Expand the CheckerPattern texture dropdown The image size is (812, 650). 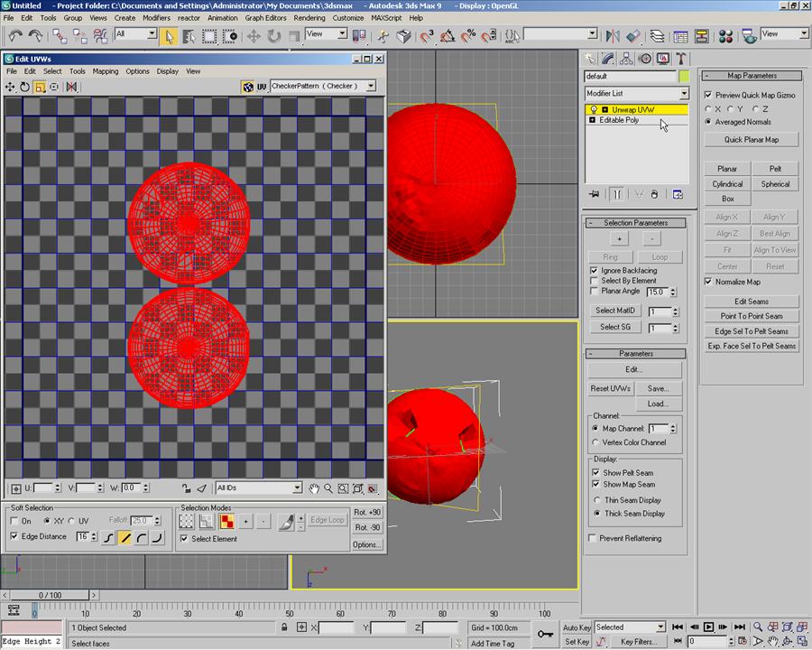point(370,86)
